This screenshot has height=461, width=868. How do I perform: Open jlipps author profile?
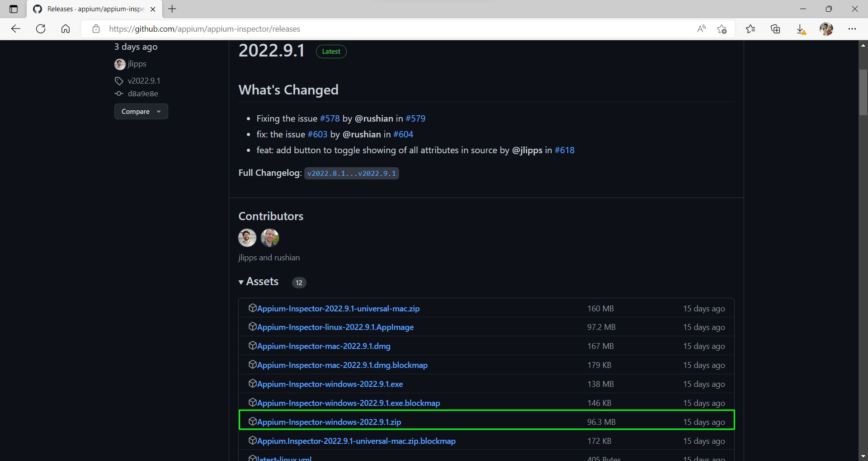click(137, 64)
